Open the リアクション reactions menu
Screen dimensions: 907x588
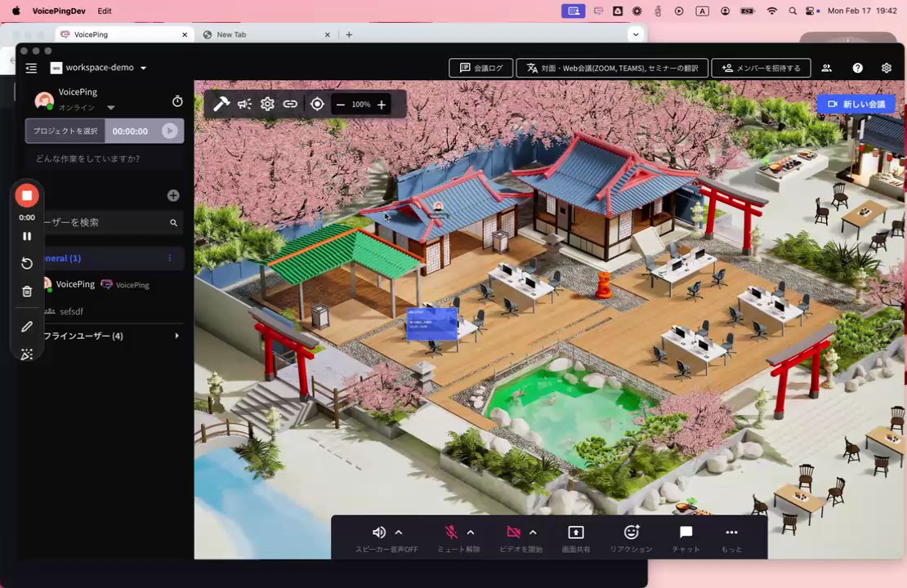pos(631,537)
